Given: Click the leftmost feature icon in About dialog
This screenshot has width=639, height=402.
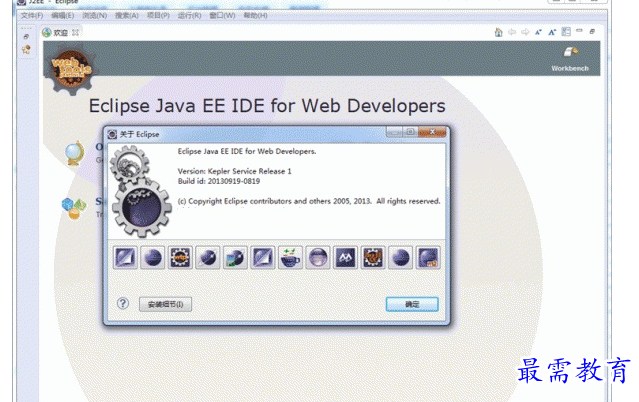Looking at the screenshot, I should 125,258.
